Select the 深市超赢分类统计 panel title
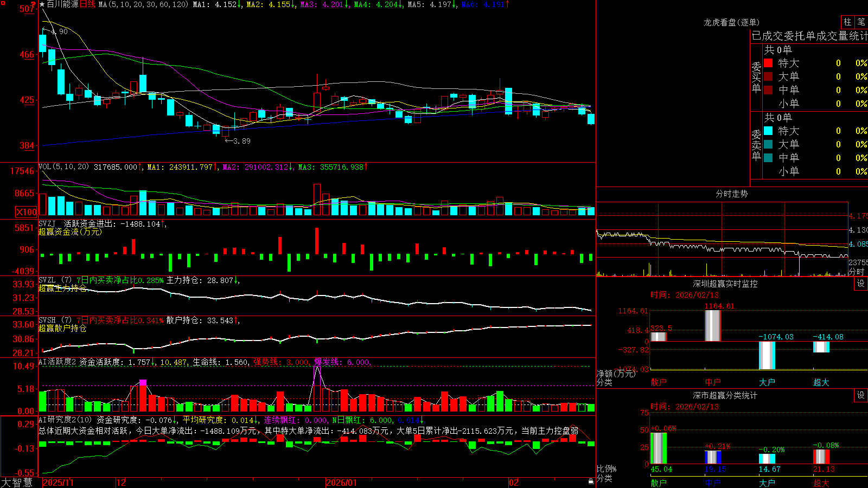Viewport: 868px width, 488px height. coord(725,395)
